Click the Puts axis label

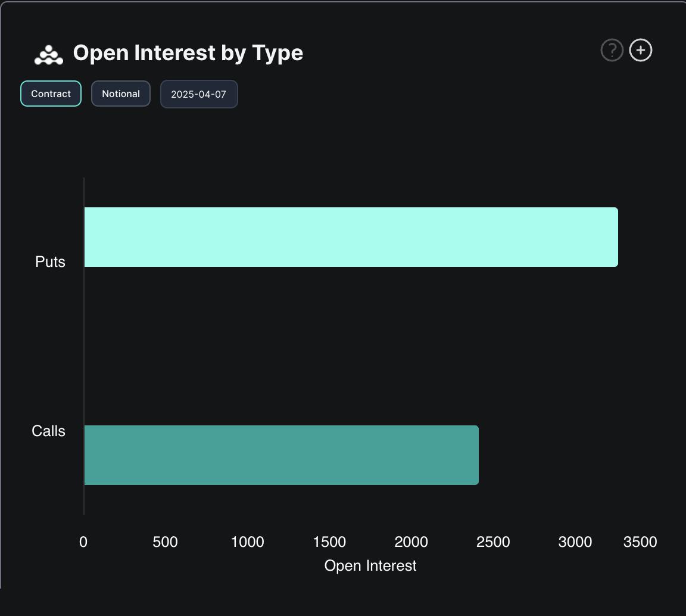(52, 262)
